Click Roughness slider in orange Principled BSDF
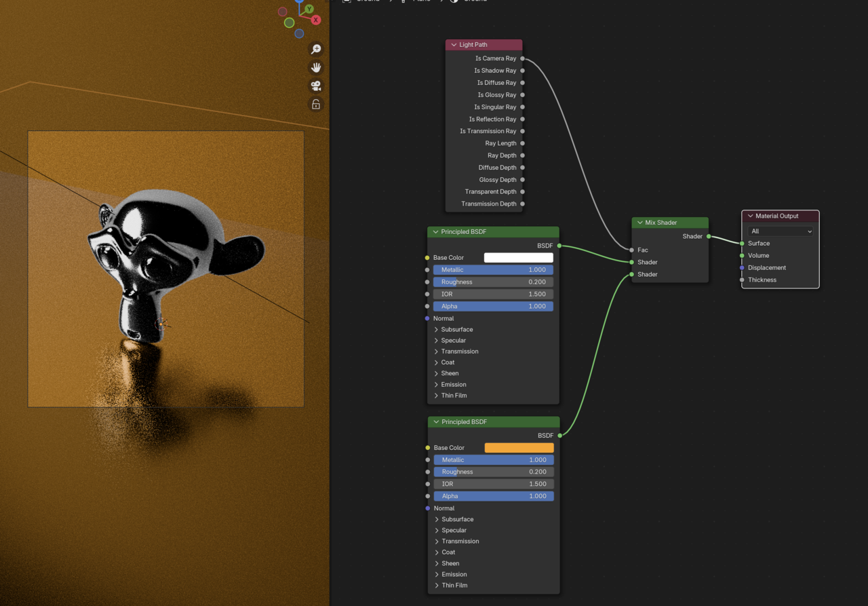Viewport: 868px width, 606px height. (494, 472)
